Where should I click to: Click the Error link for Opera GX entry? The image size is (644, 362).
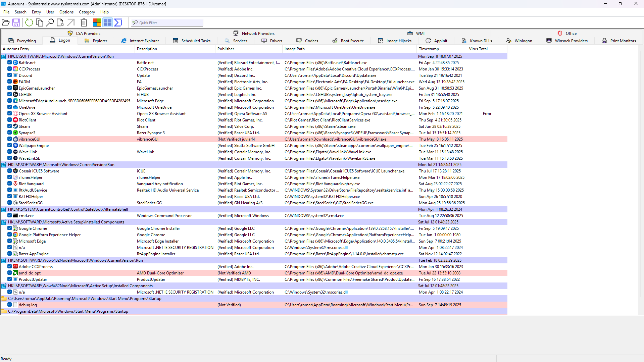(487, 113)
